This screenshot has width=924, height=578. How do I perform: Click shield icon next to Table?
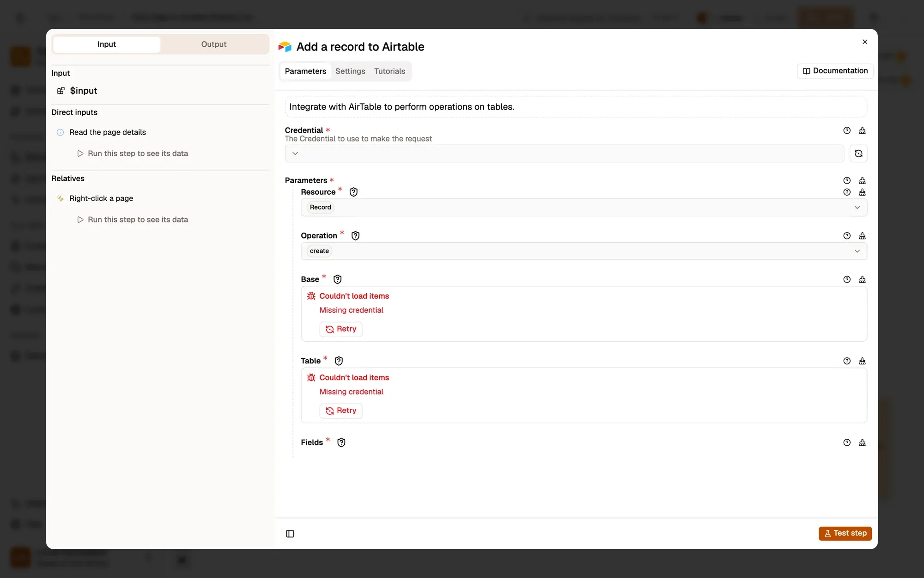click(339, 361)
